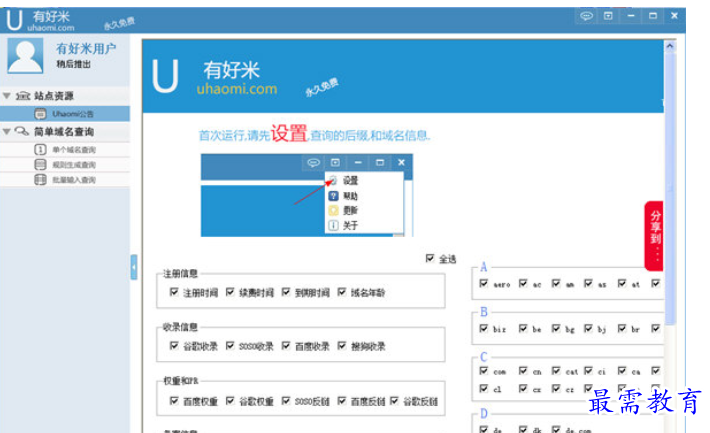Click the 稍后推出 text under username
This screenshot has width=710, height=433.
[73, 64]
